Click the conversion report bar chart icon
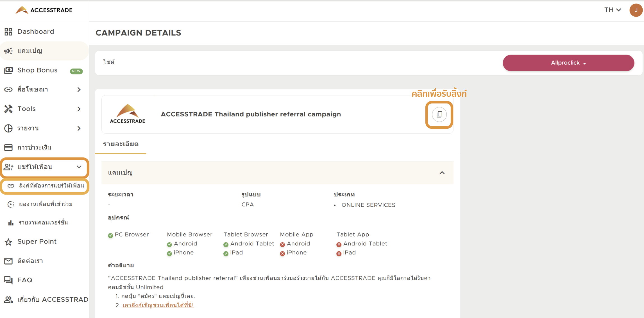Image resolution: width=644 pixels, height=318 pixels. pos(11,223)
